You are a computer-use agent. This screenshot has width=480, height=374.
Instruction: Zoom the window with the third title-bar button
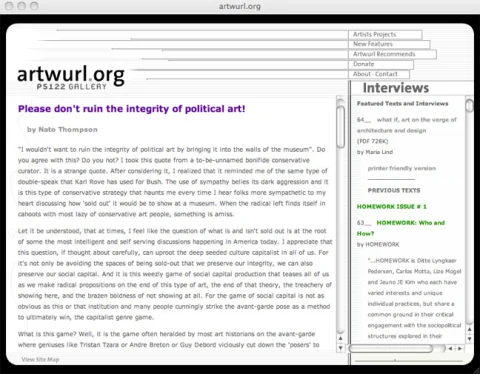pos(34,6)
